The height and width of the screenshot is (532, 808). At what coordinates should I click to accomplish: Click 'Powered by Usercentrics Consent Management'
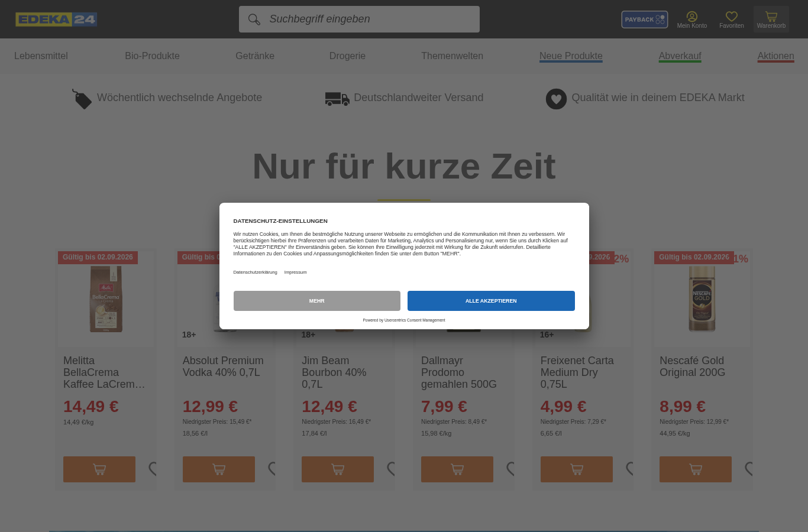coord(404,320)
